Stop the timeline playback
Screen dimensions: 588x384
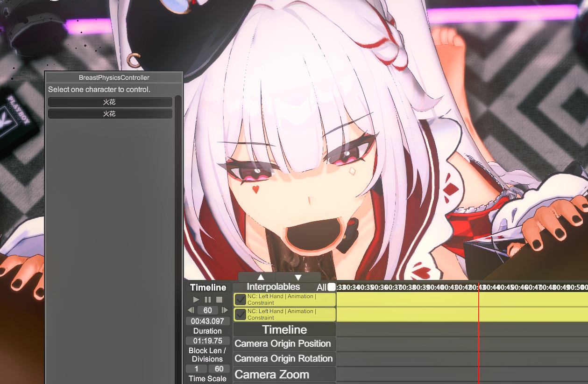219,300
